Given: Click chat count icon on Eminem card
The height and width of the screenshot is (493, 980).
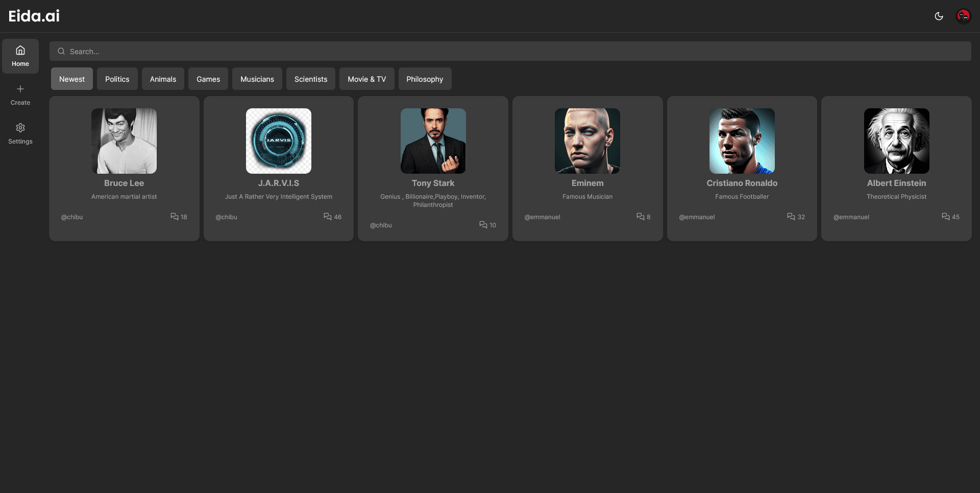Looking at the screenshot, I should 641,217.
